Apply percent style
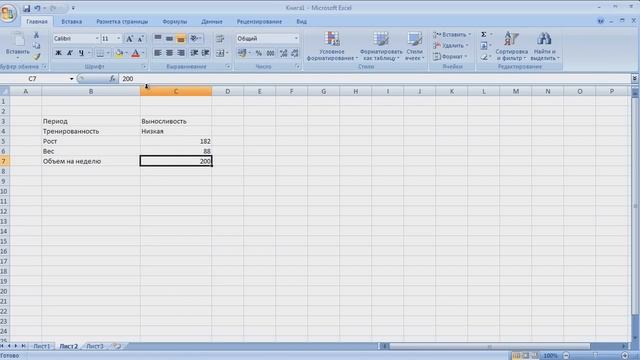Viewport: 640px width, 360px height. pos(258,53)
